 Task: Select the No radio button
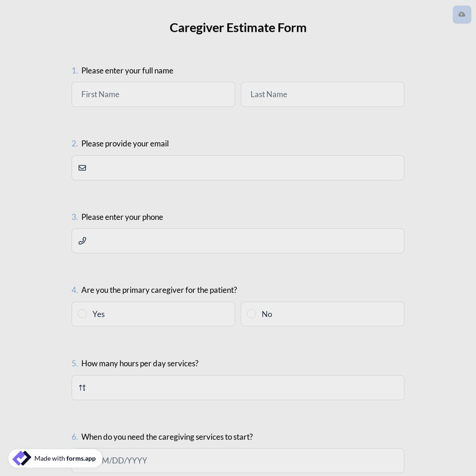(251, 314)
